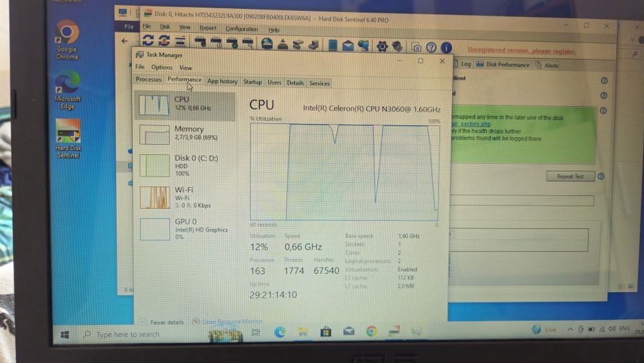This screenshot has width=644, height=363.
Task: Open Task View on the taskbar
Action: coord(256,332)
